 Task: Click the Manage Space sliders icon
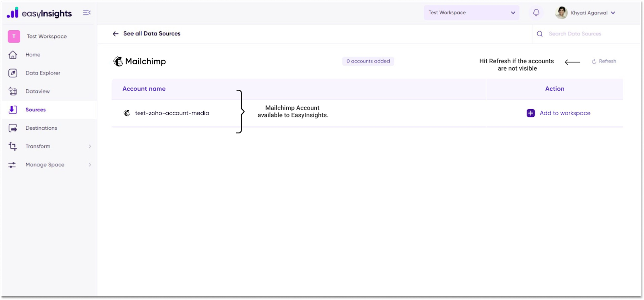click(x=12, y=165)
